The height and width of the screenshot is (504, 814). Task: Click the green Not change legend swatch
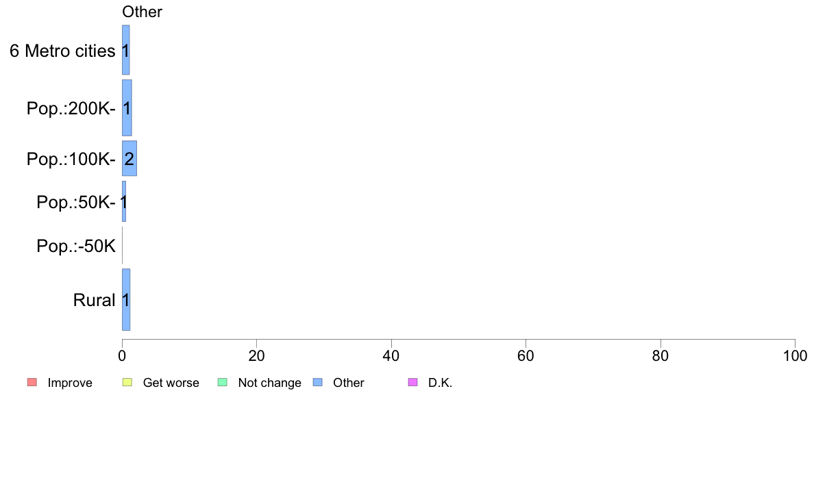[222, 383]
